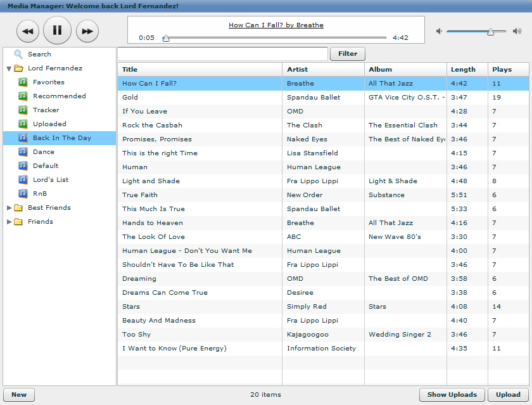The height and width of the screenshot is (405, 532).
Task: Click the green Uploaded playlist icon
Action: (23, 124)
